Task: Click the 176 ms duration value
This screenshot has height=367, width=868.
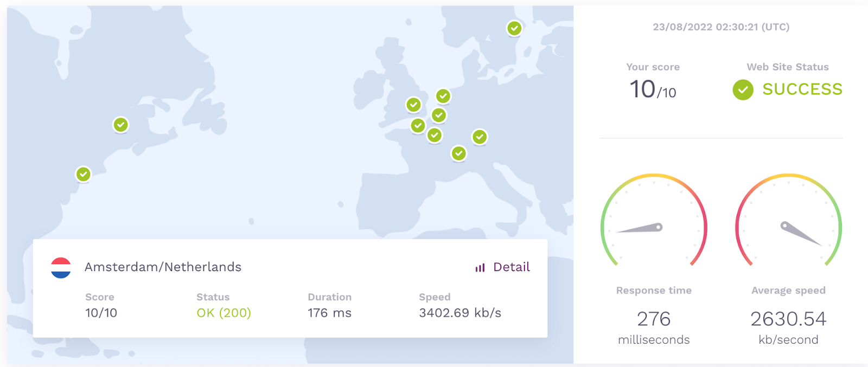Action: [x=329, y=313]
